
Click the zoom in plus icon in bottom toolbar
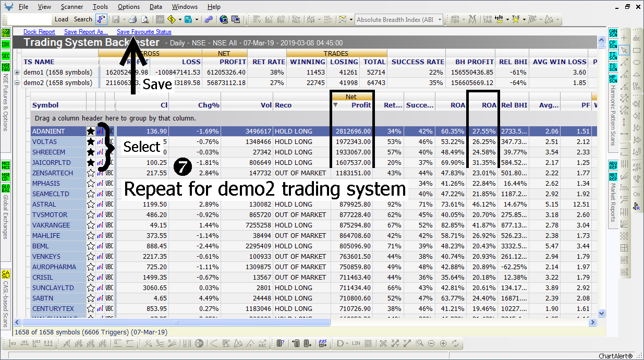pos(443,343)
